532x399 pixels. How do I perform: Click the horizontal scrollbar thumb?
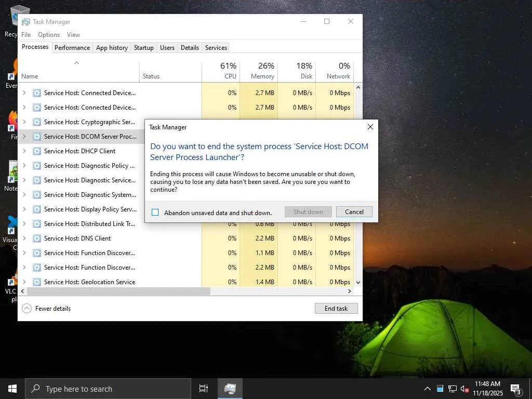[x=119, y=291]
